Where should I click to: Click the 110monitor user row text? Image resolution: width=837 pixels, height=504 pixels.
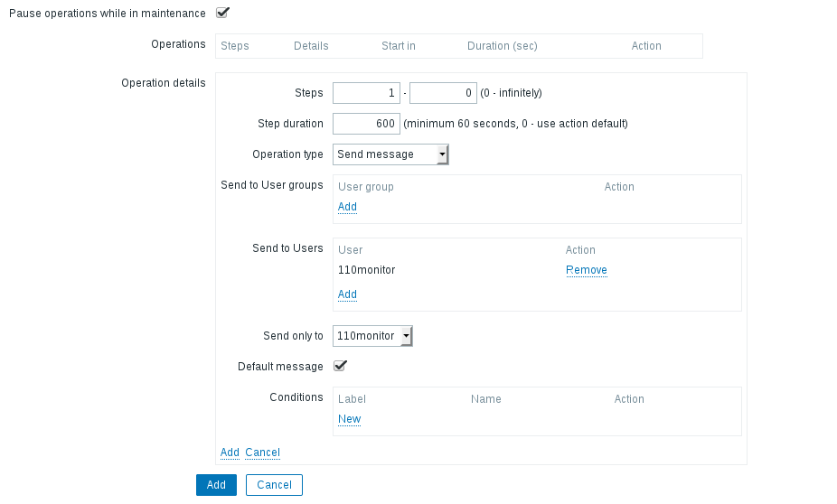[367, 270]
